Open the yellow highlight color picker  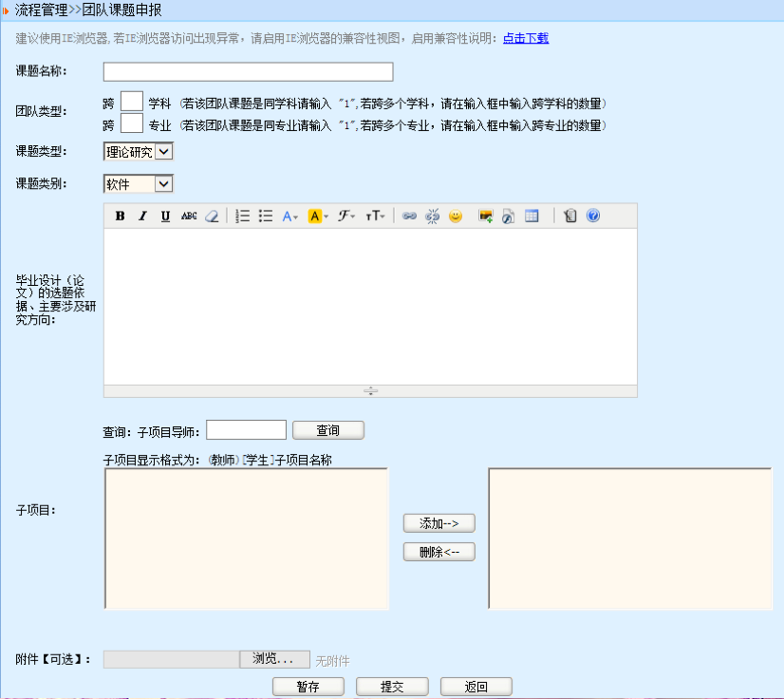click(x=318, y=216)
